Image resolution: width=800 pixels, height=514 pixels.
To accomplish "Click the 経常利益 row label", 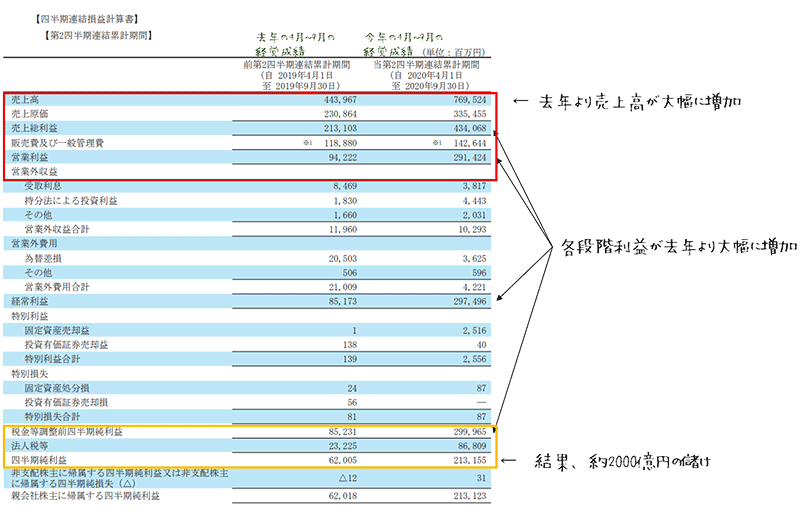I will (x=30, y=301).
